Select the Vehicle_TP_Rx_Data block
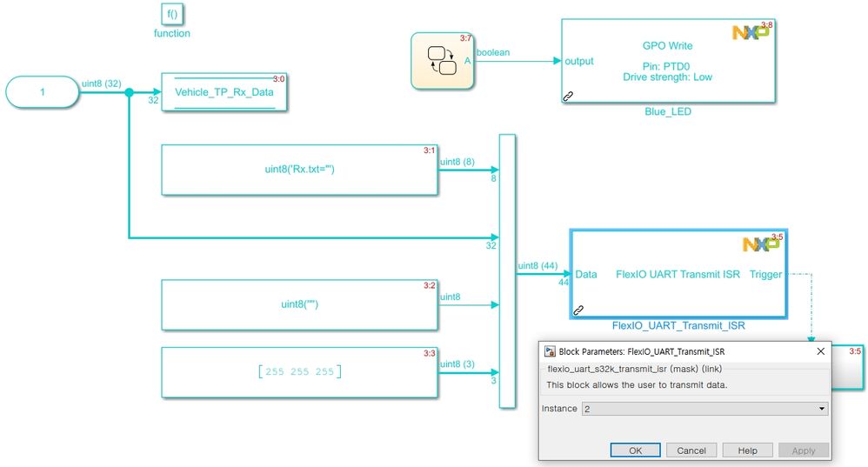The width and height of the screenshot is (868, 467). [x=224, y=92]
